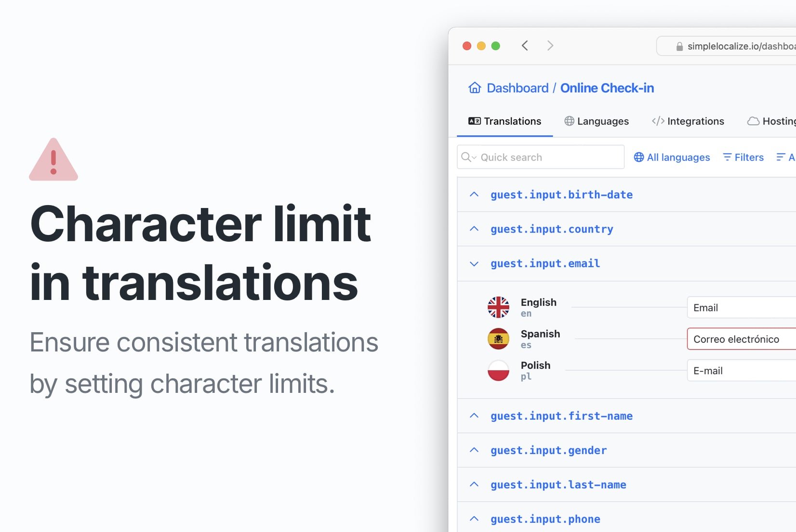
Task: Click the home icon beside Dashboard
Action: click(475, 88)
